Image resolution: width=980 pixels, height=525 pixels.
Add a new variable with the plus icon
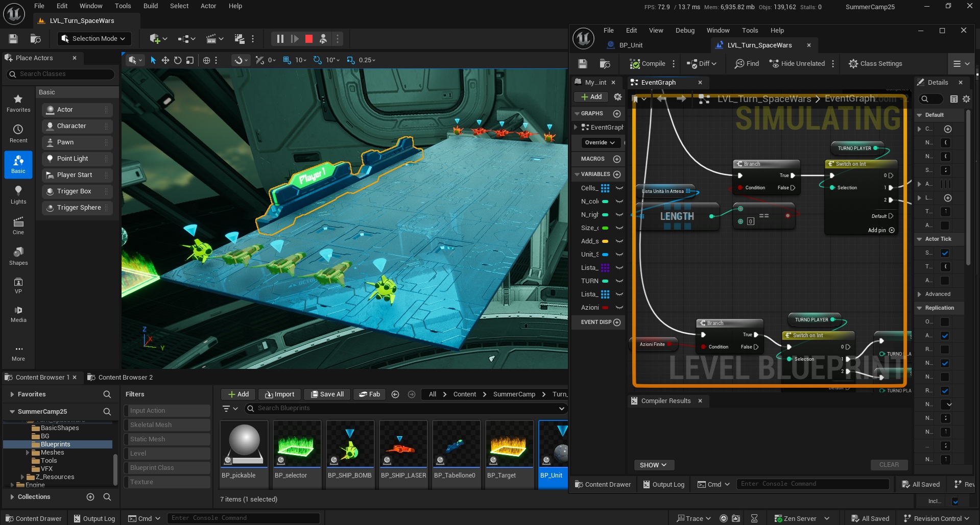617,174
